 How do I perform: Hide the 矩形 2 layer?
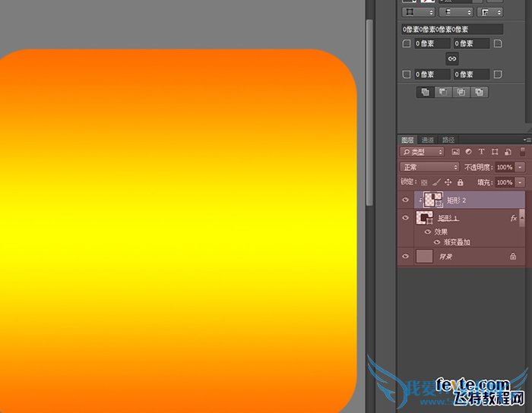405,200
